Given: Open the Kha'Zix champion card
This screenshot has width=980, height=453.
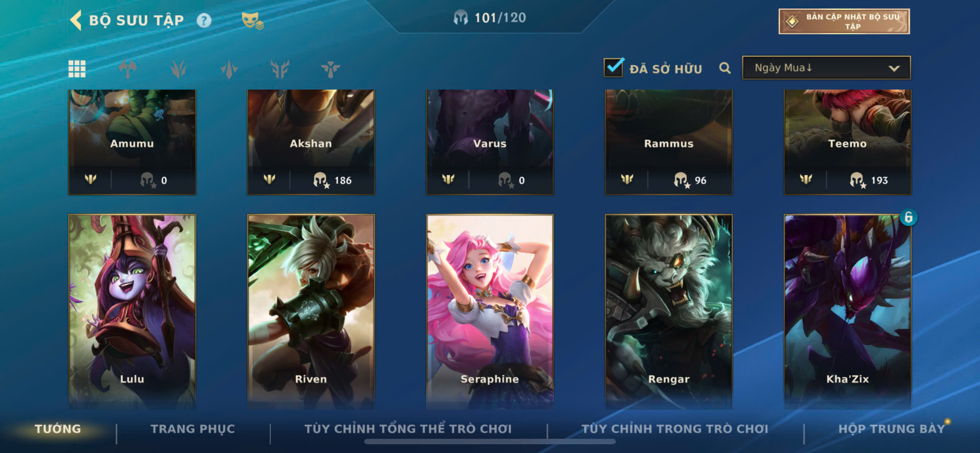Looking at the screenshot, I should pos(848,311).
